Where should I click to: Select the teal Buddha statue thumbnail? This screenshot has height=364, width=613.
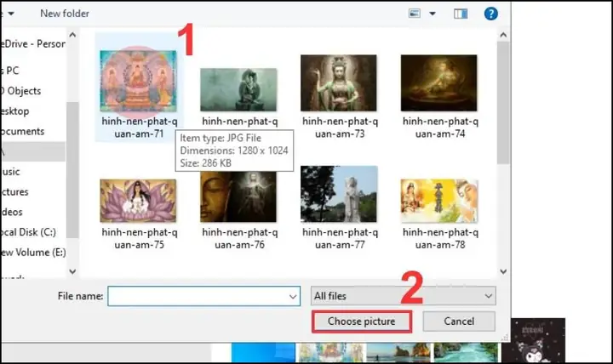(x=238, y=89)
